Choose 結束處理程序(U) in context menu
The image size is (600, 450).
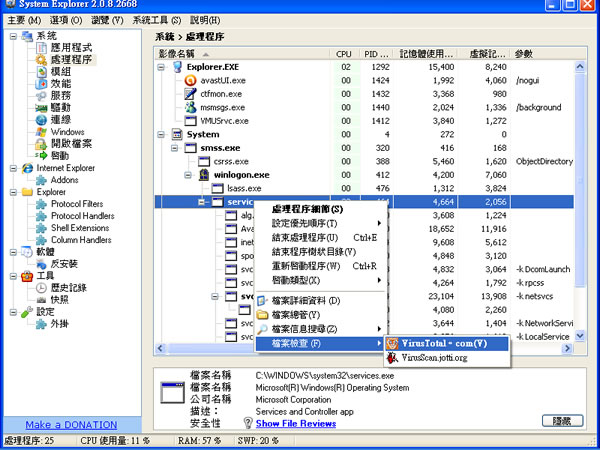tap(321, 238)
